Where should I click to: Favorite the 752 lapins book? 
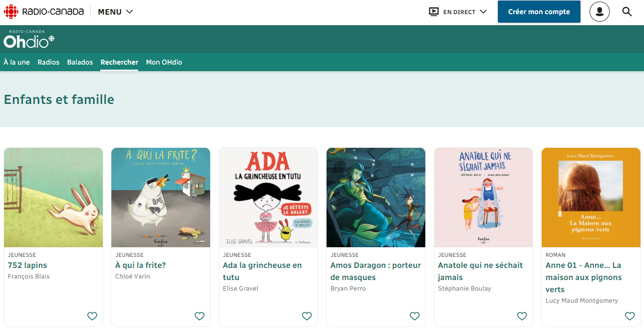click(92, 316)
